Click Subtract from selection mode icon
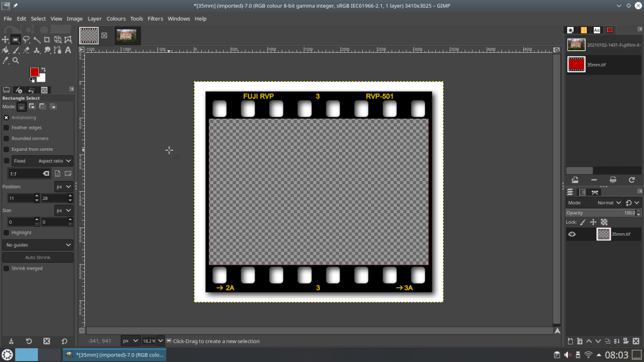 tap(42, 106)
